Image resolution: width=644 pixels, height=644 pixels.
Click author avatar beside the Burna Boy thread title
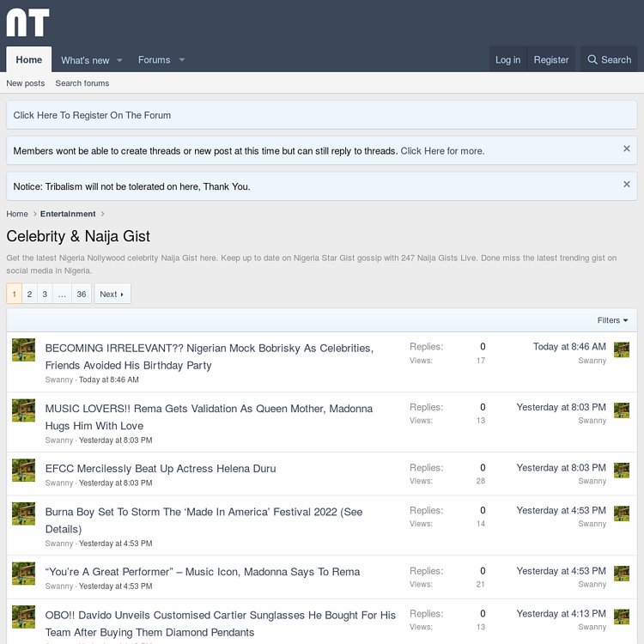click(23, 513)
